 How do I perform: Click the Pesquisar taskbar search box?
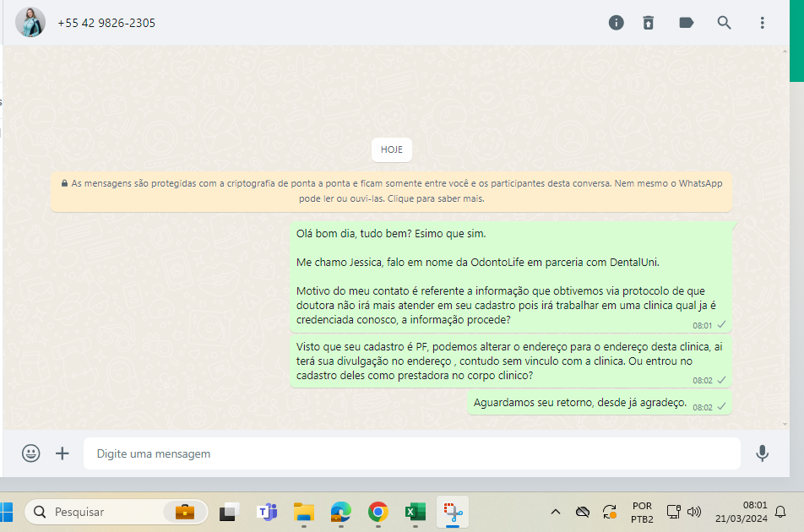tap(117, 512)
